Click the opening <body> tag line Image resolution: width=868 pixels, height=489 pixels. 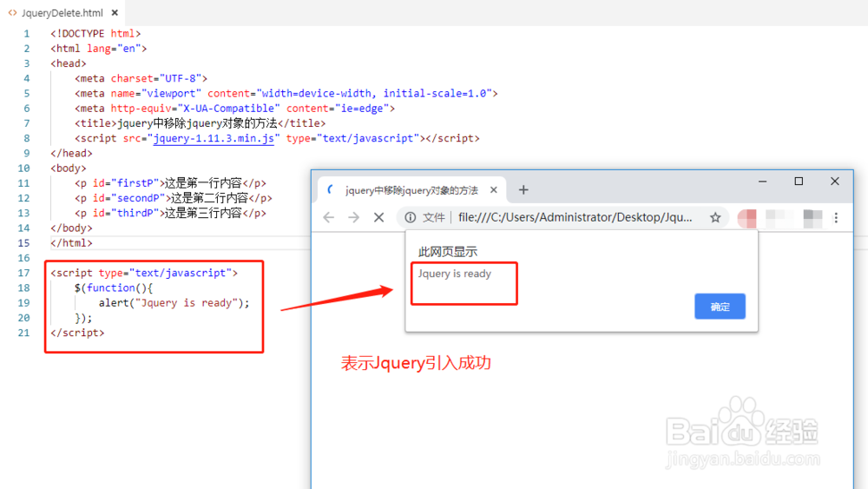tap(69, 169)
